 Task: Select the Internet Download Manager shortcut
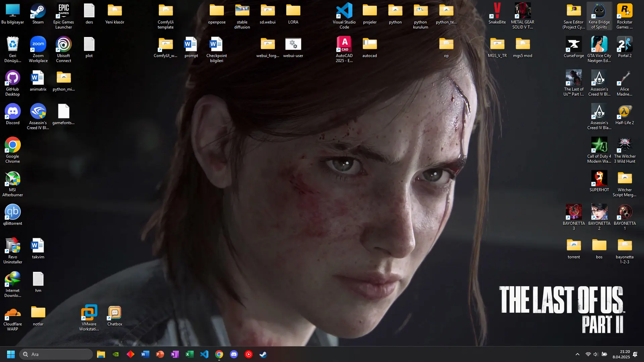click(13, 285)
